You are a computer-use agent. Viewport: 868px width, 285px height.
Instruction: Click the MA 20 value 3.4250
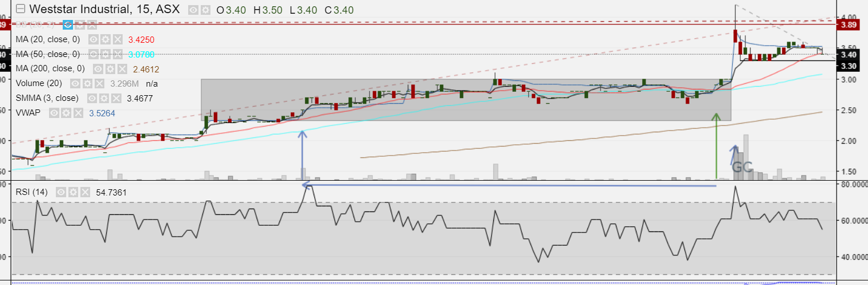(x=141, y=40)
